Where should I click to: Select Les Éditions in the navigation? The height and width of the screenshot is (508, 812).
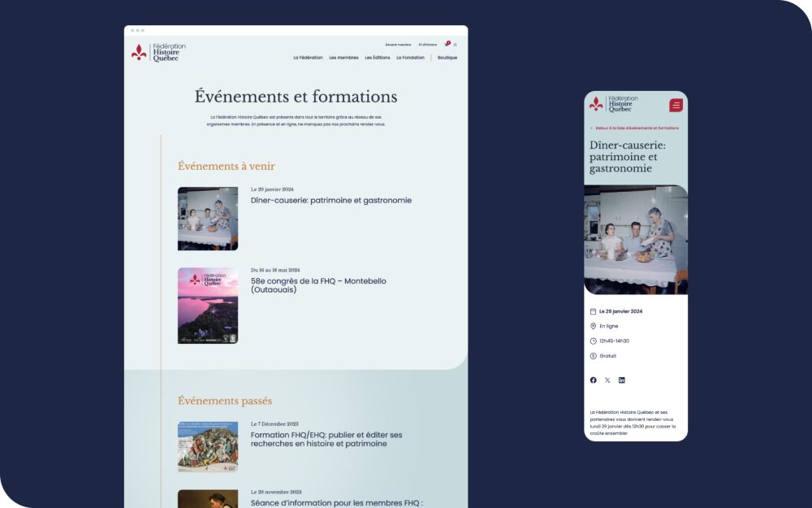(378, 58)
